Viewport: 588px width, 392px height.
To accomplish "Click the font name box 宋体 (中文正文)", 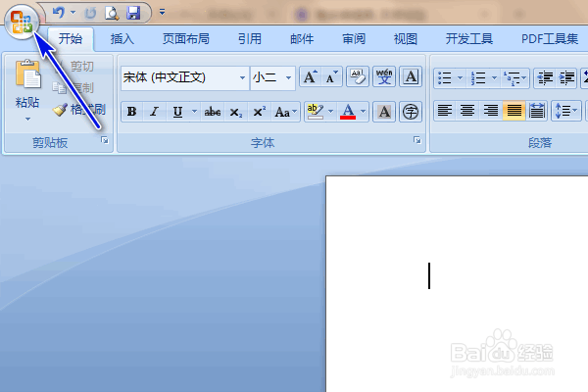I will (x=179, y=77).
